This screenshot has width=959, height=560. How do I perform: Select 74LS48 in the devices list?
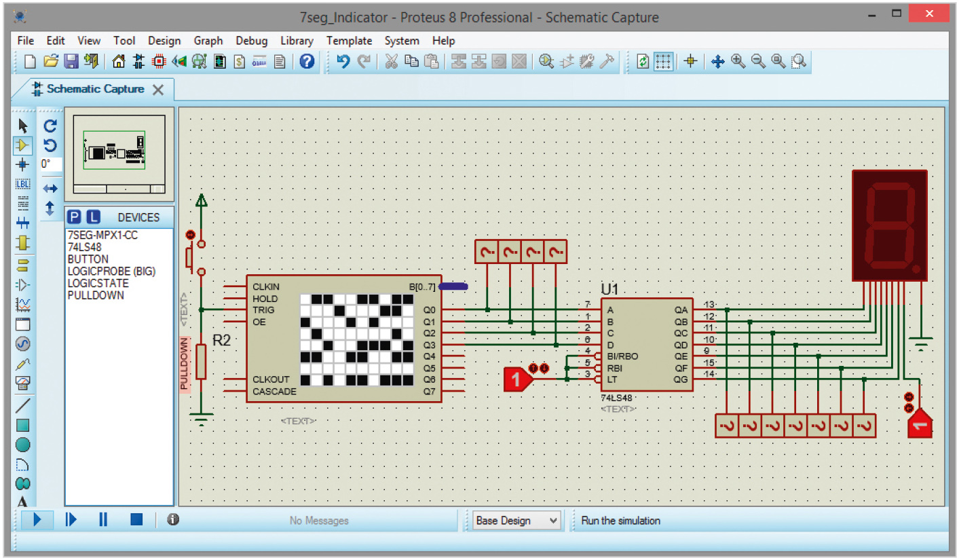click(x=85, y=247)
